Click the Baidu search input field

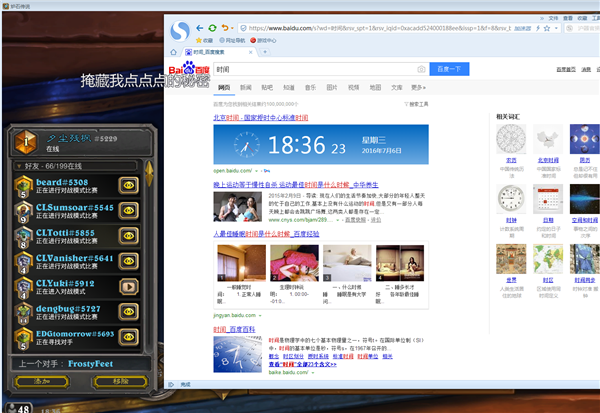coord(315,69)
